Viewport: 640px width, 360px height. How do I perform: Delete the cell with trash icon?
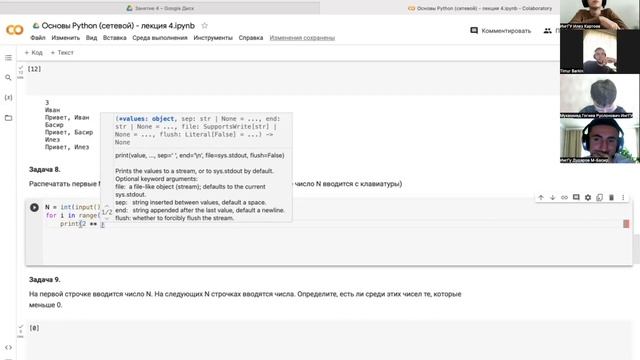[611, 198]
